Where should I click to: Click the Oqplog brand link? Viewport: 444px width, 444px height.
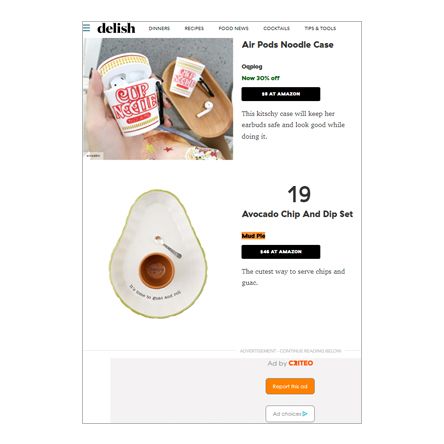(x=252, y=67)
